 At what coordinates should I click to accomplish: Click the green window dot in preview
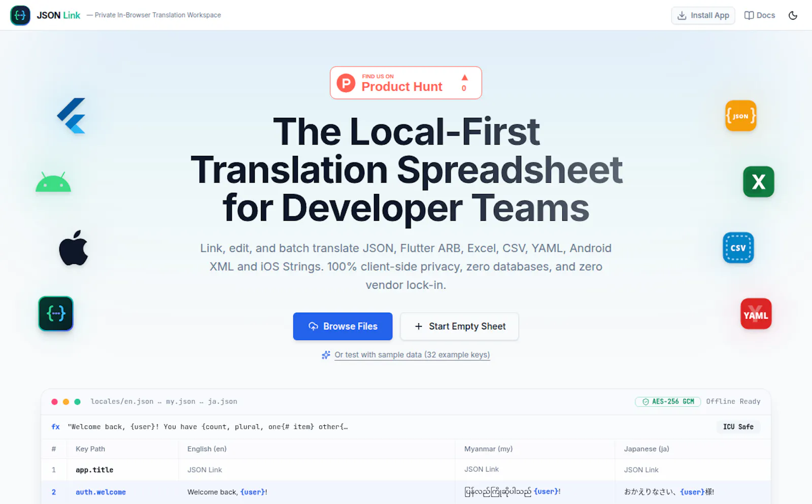click(77, 401)
